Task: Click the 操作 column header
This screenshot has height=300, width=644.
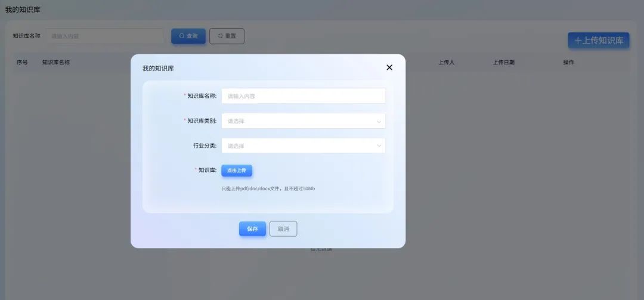Action: point(568,63)
